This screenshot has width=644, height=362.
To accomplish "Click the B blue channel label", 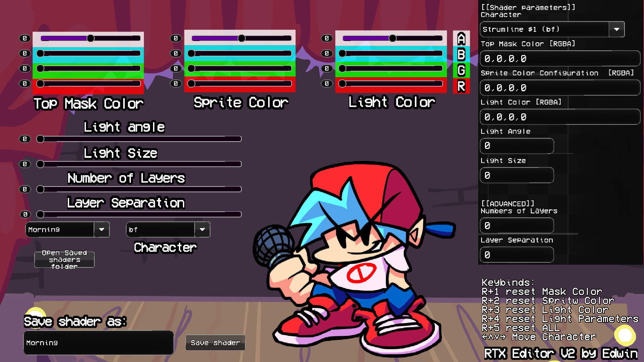I will click(x=461, y=54).
